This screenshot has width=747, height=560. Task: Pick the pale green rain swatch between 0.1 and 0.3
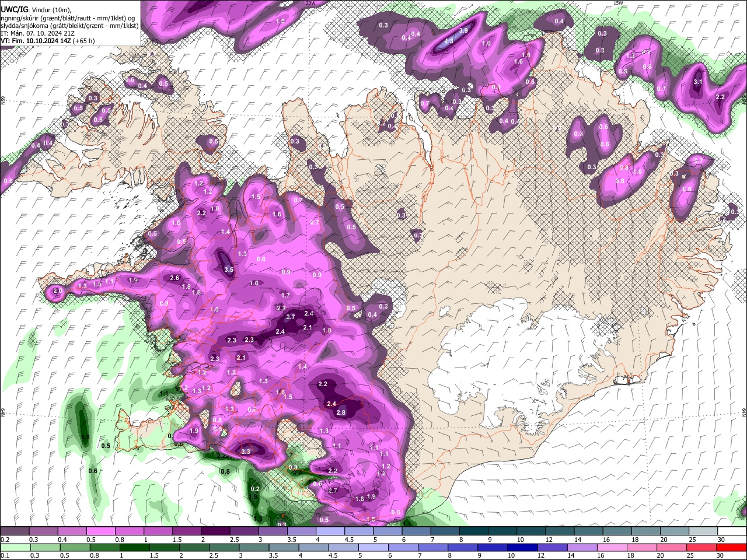(15, 547)
